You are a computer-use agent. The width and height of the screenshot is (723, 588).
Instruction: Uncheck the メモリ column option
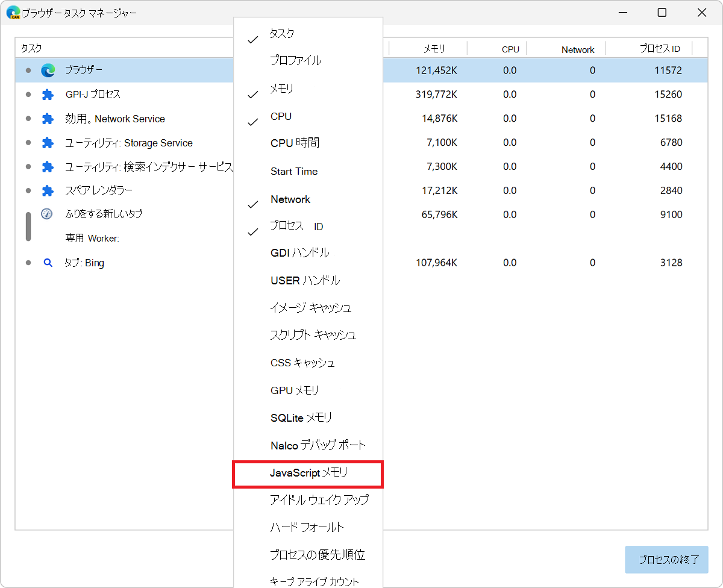282,89
